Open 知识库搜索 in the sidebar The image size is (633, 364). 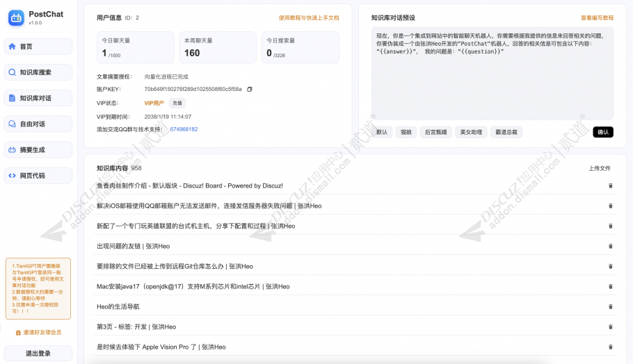click(x=38, y=72)
